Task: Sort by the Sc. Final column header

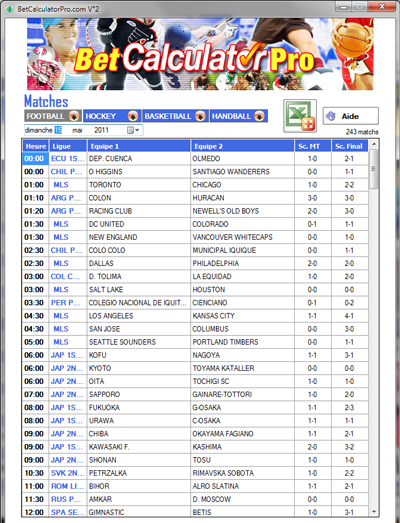Action: click(x=350, y=146)
